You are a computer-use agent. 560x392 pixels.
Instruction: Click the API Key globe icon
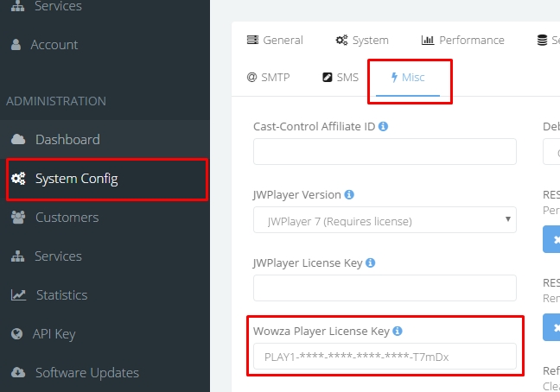(16, 334)
